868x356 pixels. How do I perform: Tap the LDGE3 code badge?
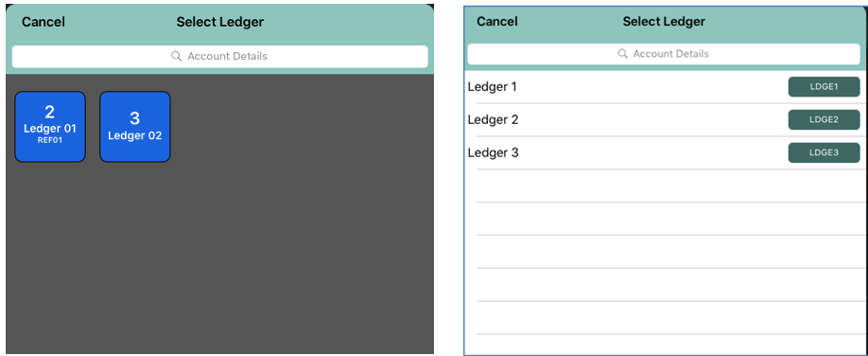pyautogui.click(x=824, y=152)
